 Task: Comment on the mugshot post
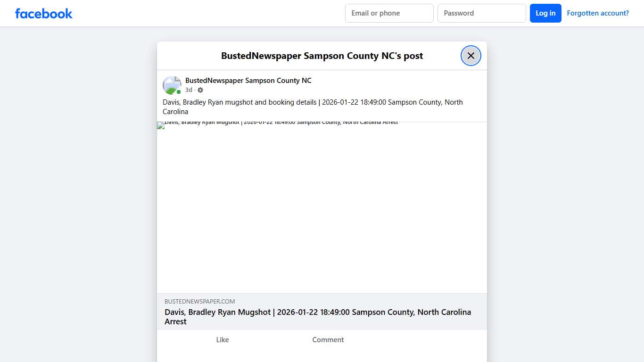(x=328, y=339)
